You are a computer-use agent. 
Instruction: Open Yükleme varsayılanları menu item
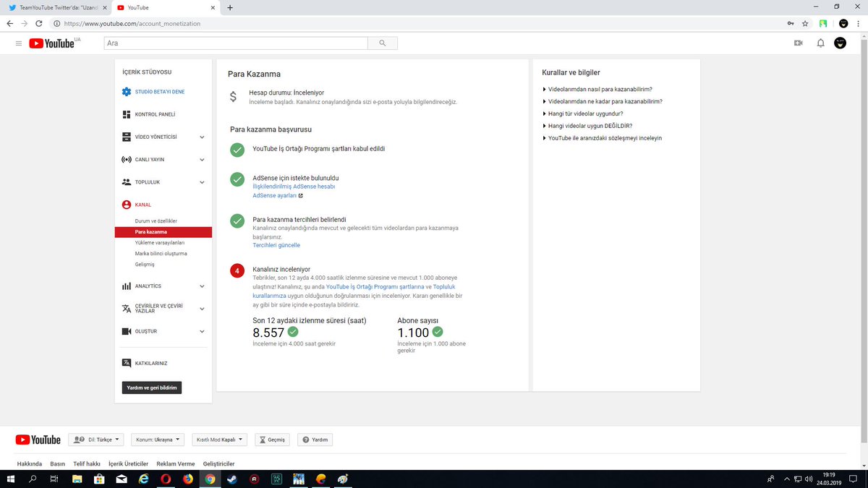coord(160,243)
